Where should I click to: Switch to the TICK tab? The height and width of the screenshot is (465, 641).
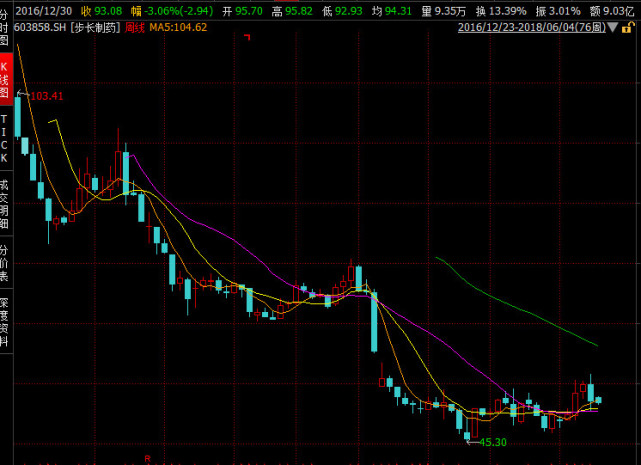pos(4,139)
